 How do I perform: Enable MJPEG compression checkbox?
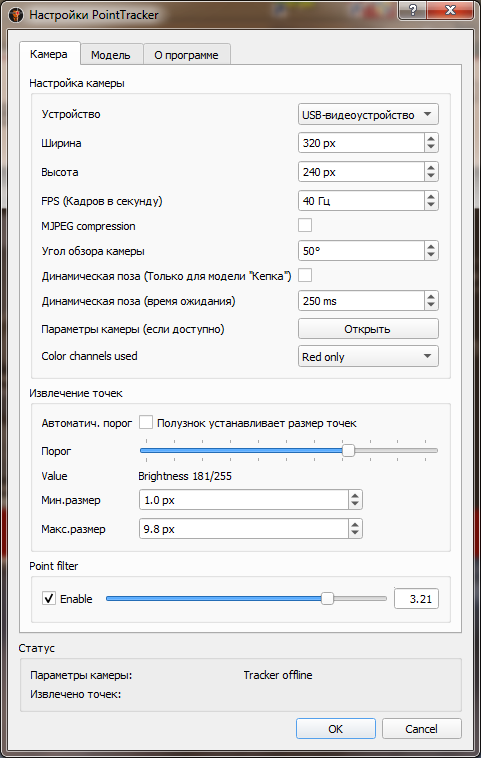305,225
